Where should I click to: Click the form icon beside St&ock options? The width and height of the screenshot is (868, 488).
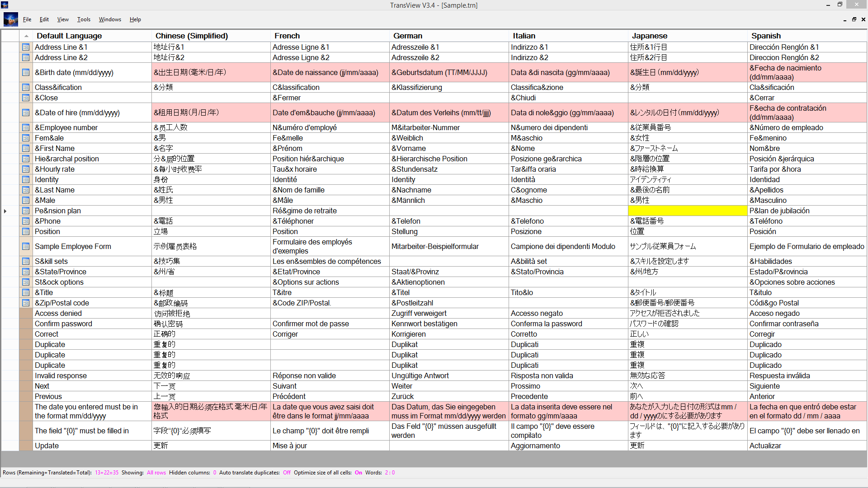click(26, 282)
